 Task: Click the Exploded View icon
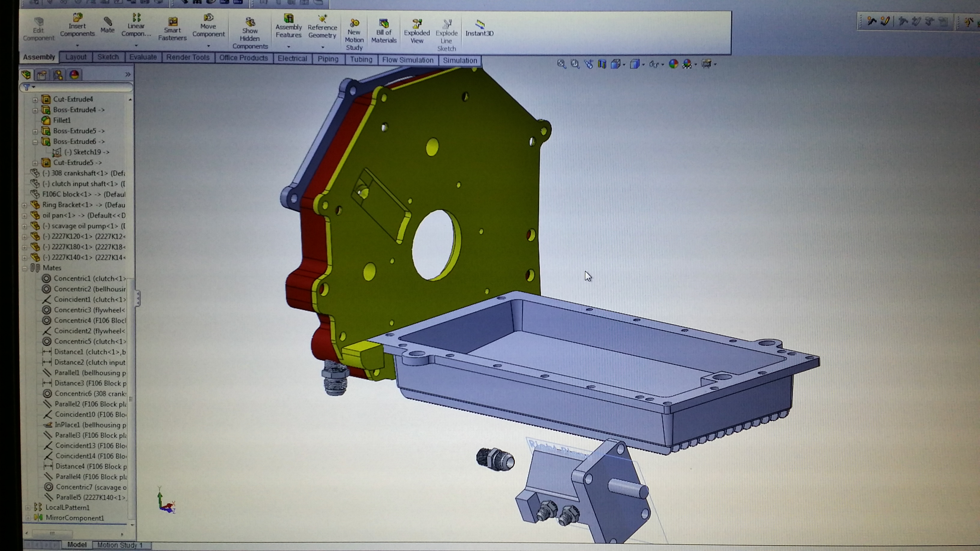[x=417, y=24]
